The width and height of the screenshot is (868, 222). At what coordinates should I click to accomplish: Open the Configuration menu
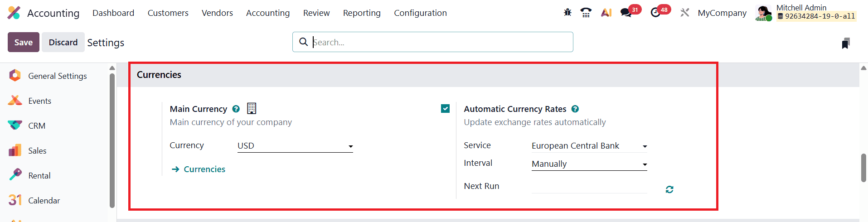click(420, 13)
